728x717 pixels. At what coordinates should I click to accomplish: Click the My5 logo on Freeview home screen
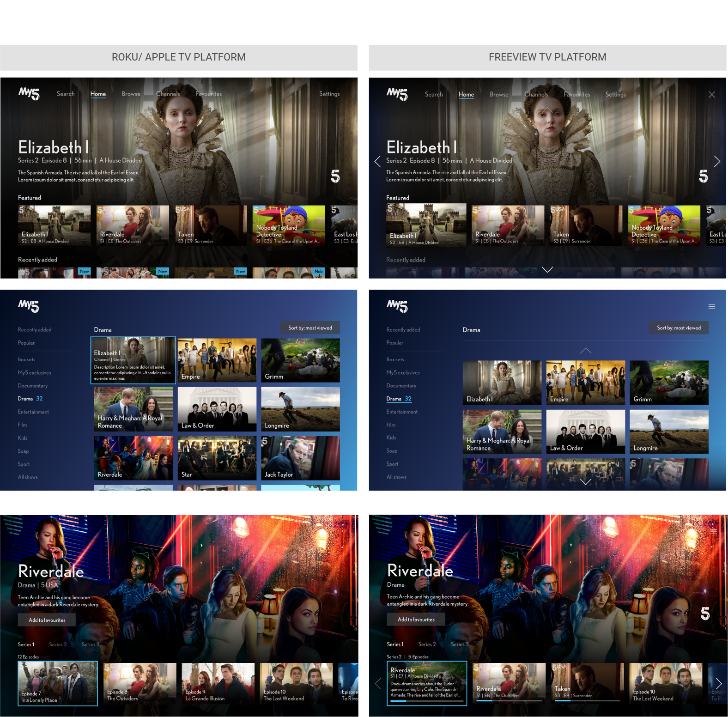click(397, 94)
